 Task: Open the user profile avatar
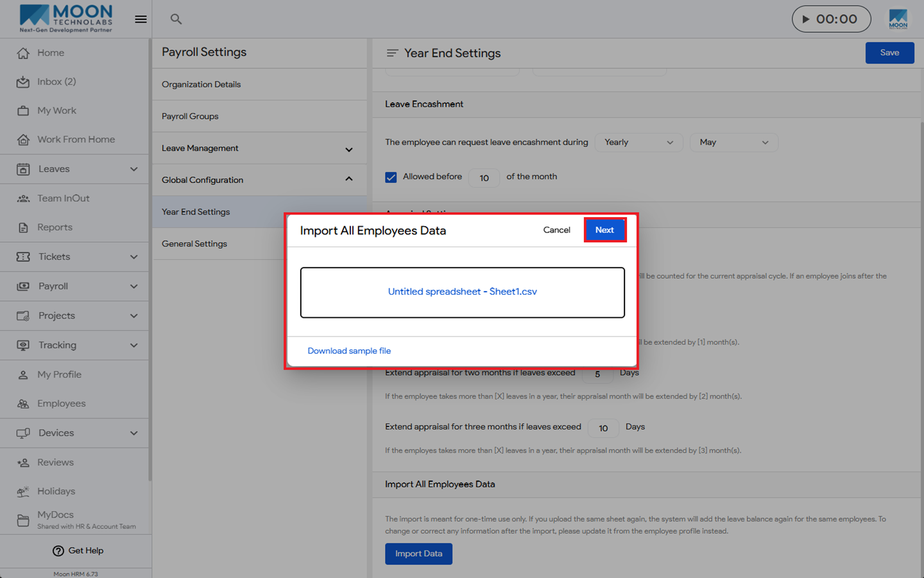[898, 19]
